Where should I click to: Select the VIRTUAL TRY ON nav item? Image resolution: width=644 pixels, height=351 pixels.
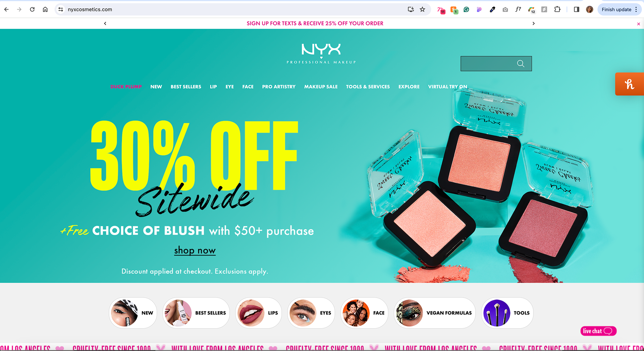pyautogui.click(x=447, y=87)
